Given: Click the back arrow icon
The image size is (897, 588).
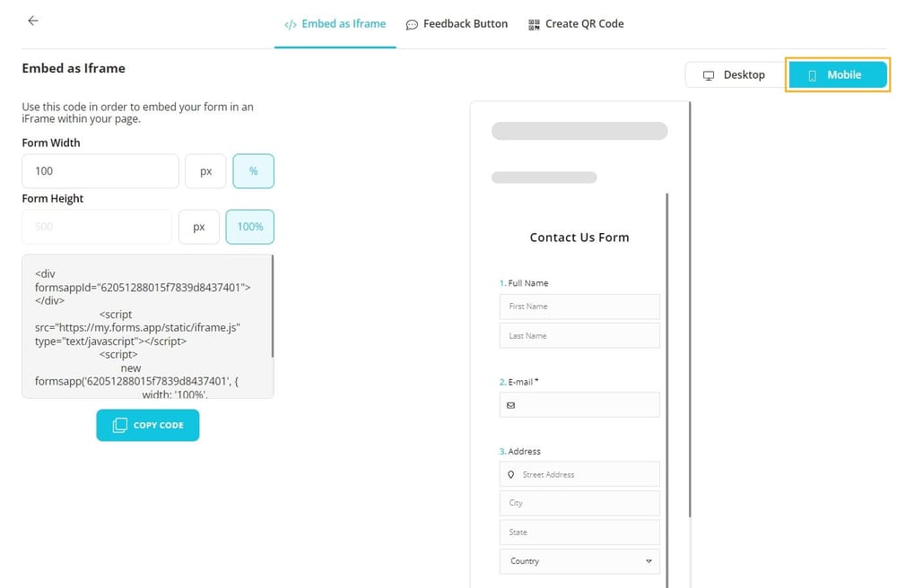Looking at the screenshot, I should [x=33, y=21].
